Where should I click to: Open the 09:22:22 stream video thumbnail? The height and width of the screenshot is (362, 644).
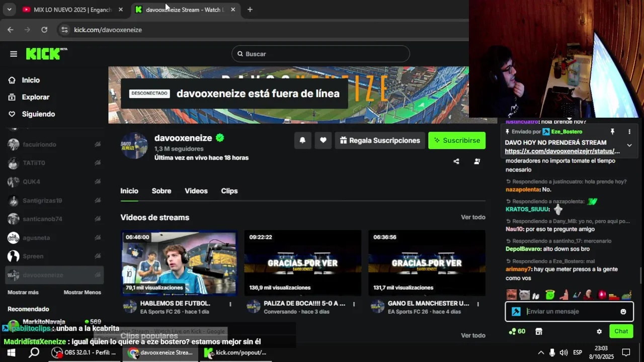pyautogui.click(x=302, y=263)
